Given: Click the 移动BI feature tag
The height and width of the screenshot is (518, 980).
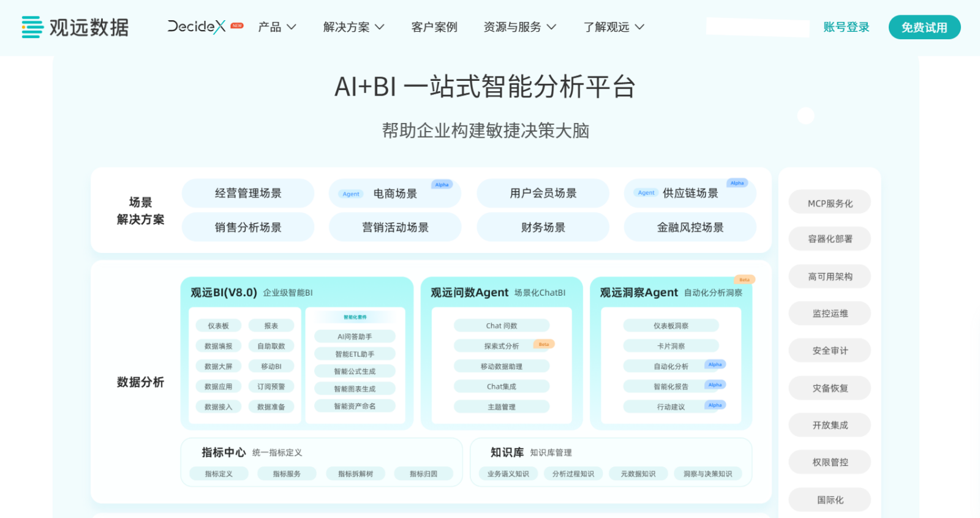Looking at the screenshot, I should [x=271, y=366].
